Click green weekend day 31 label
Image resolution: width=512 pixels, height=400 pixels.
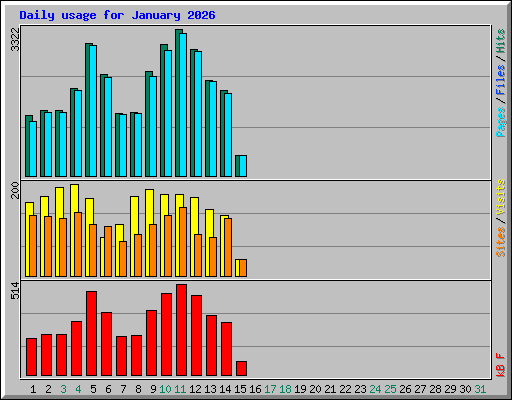tap(480, 389)
